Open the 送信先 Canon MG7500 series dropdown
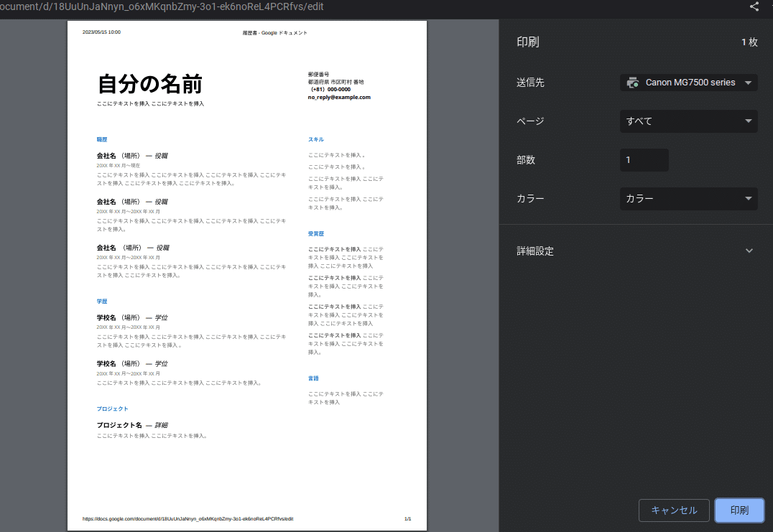Viewport: 773px width, 532px height. 688,83
